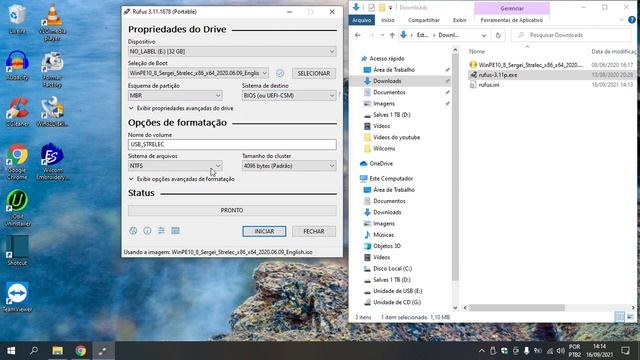Open the Sistema de arquivos NTFS dropdown

(175, 166)
